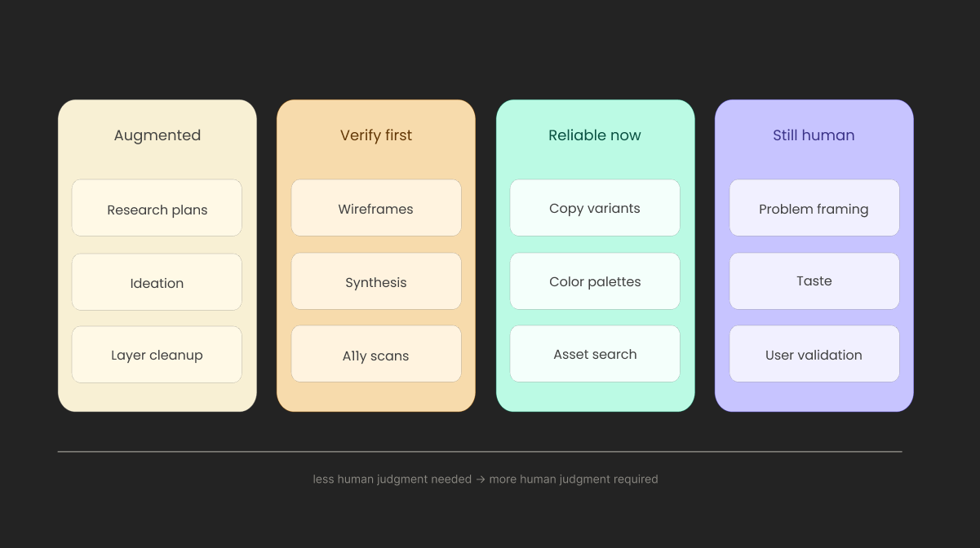Click the Color palettes card

(595, 281)
